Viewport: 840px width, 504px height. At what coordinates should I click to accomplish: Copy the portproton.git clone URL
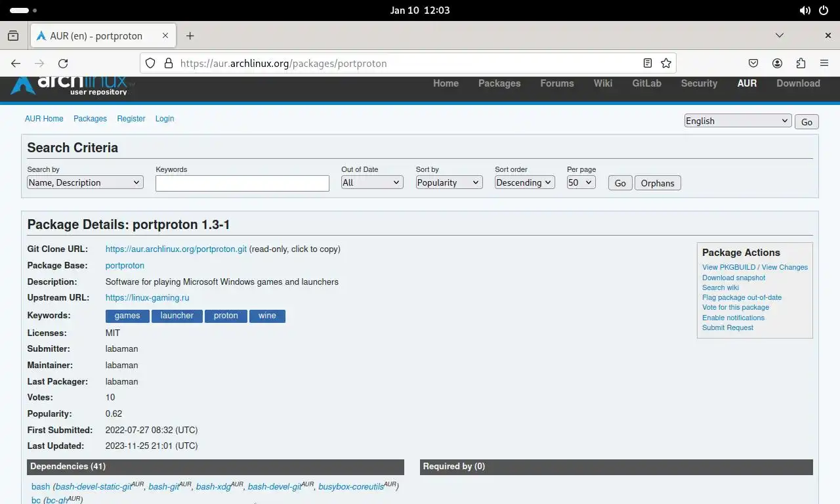point(176,249)
